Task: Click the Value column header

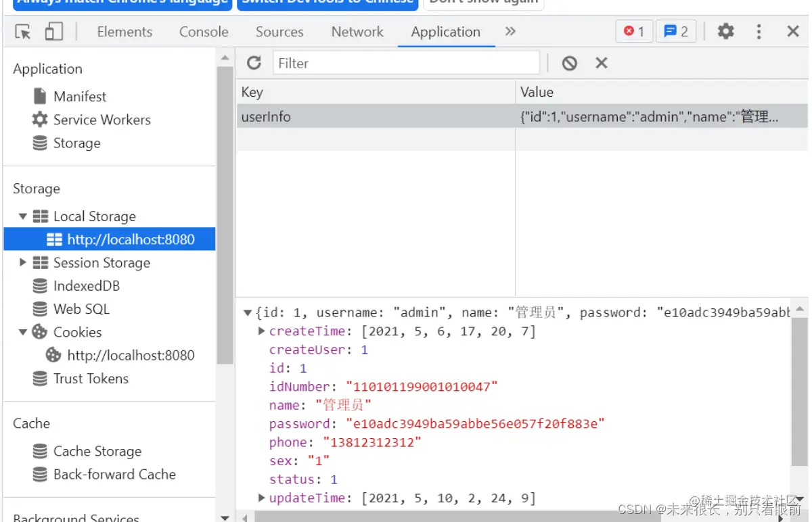Action: click(x=662, y=92)
